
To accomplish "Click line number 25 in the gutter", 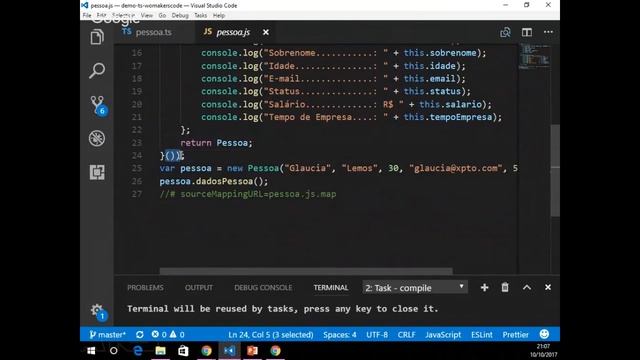I will tap(137, 168).
